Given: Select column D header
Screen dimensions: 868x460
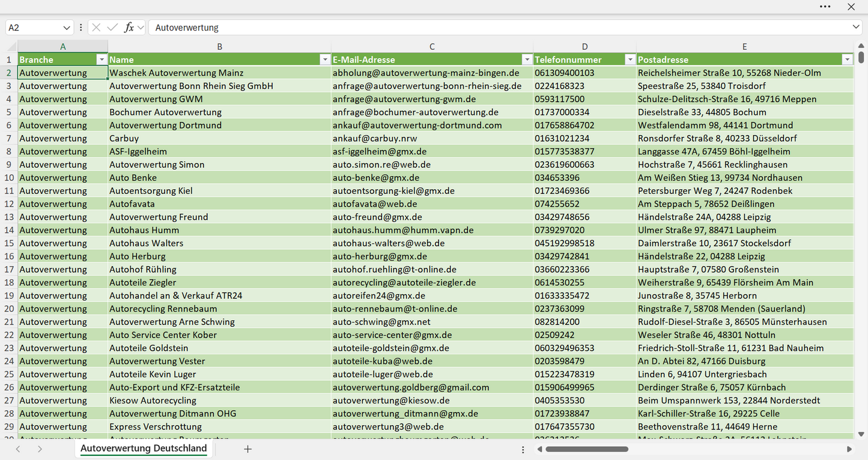Looking at the screenshot, I should click(x=585, y=46).
